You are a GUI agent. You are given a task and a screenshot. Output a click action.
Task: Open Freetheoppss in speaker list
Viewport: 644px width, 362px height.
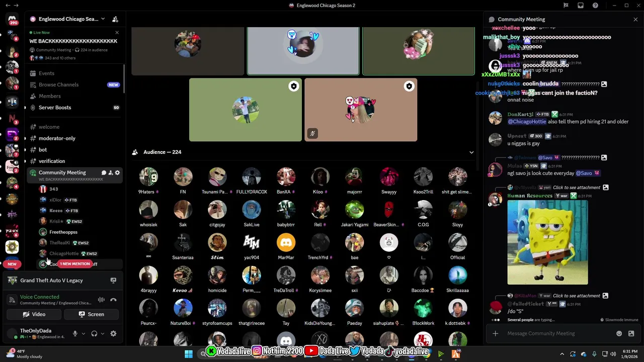click(63, 232)
